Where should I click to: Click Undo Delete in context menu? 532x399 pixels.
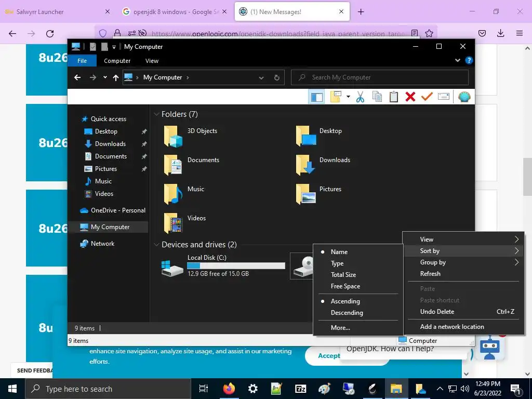pos(463,312)
